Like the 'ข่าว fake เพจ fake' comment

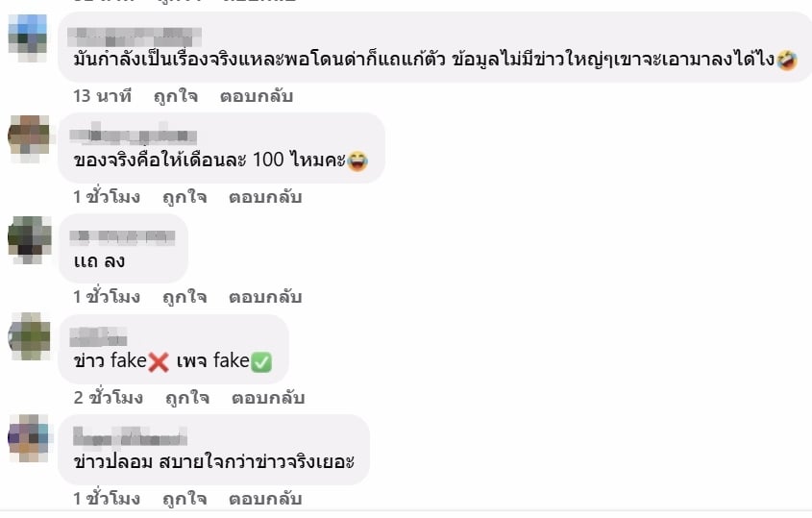pos(187,398)
